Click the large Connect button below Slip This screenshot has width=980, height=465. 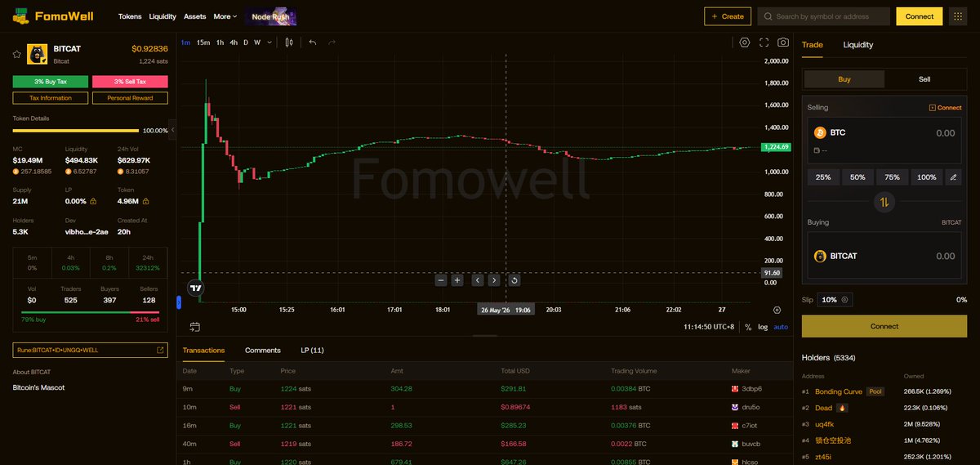884,326
